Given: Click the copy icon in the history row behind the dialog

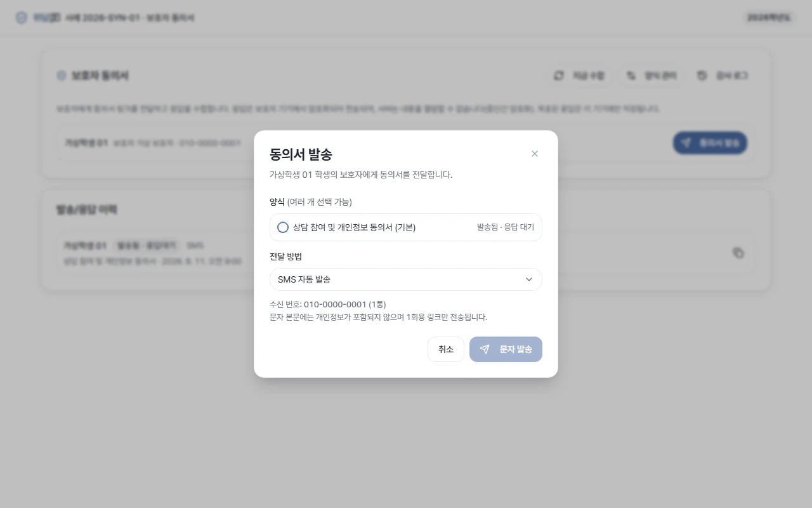Looking at the screenshot, I should 738,253.
